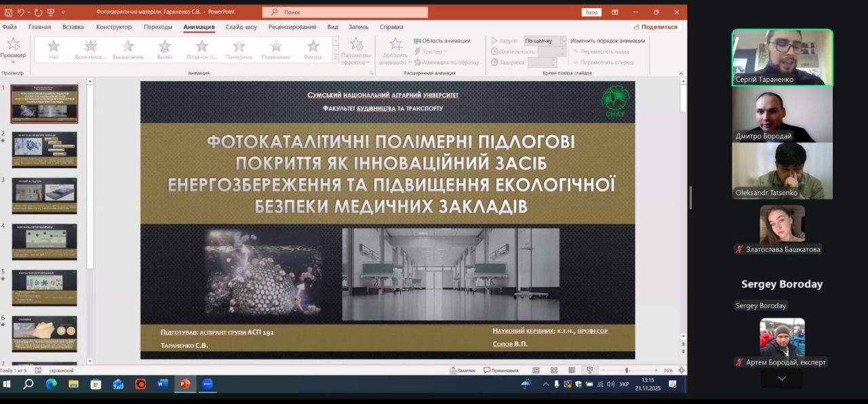Viewport: 868px width, 404px height.
Task: Toggle the Заметки notes pane
Action: click(x=461, y=370)
